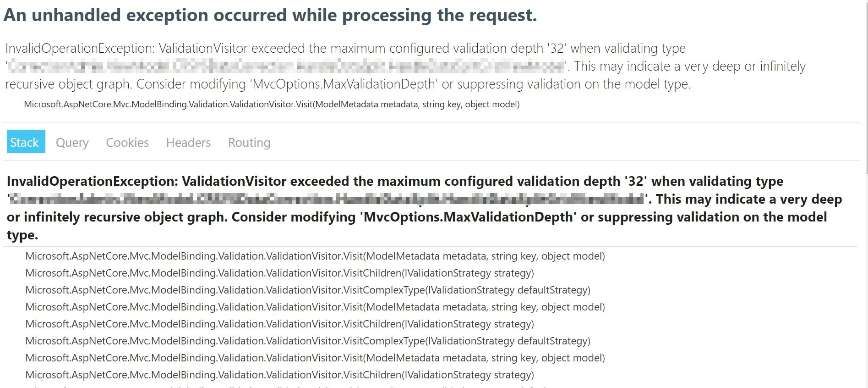
Task: Open the Headers tab
Action: (188, 143)
